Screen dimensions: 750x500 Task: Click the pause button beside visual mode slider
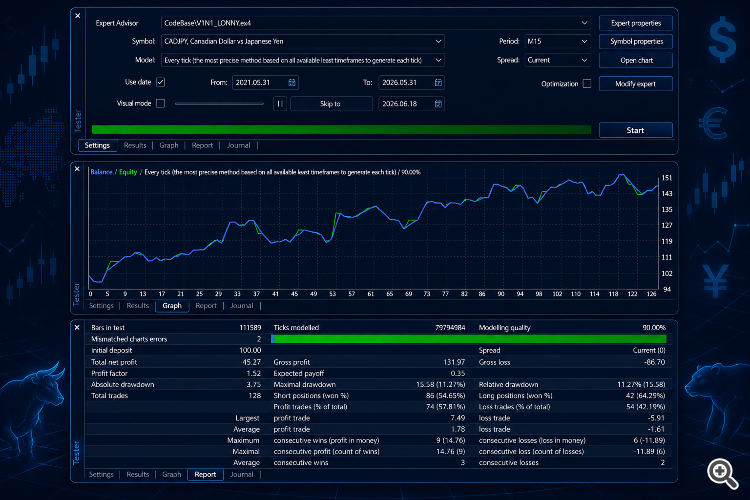point(280,103)
